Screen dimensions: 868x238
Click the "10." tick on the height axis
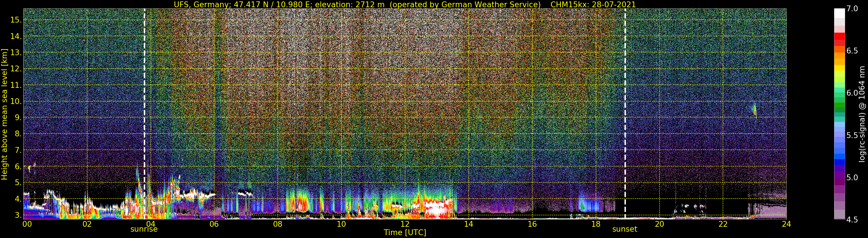coord(16,101)
